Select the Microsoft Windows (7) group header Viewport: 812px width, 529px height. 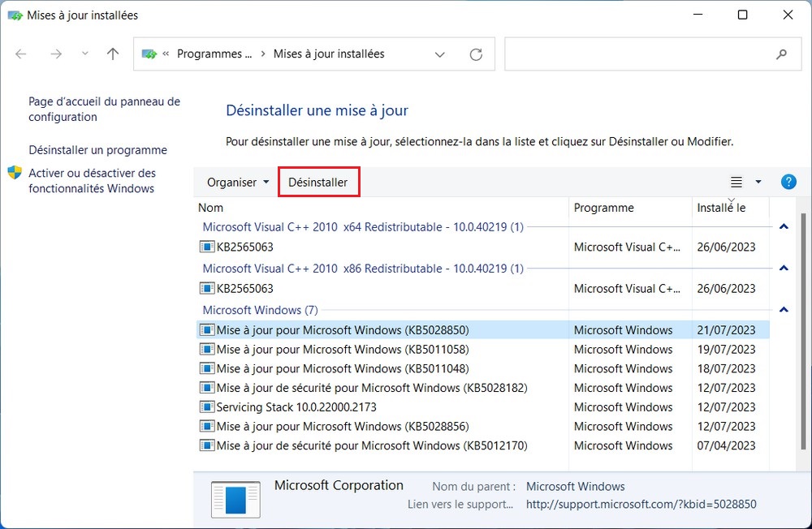tap(260, 310)
